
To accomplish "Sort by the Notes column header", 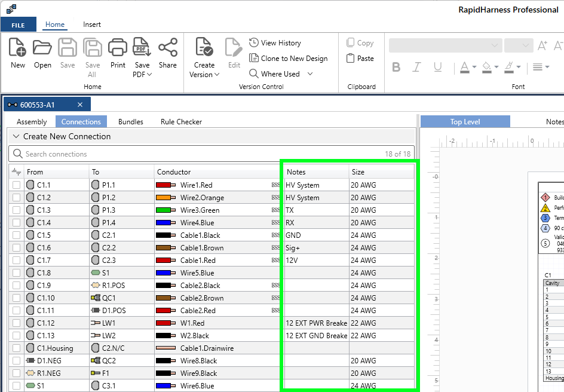I will (316, 172).
